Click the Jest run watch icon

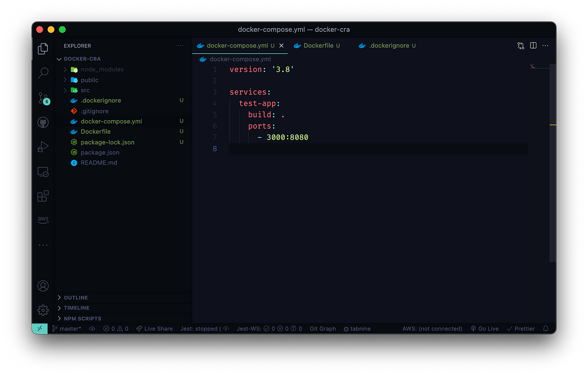tap(226, 329)
